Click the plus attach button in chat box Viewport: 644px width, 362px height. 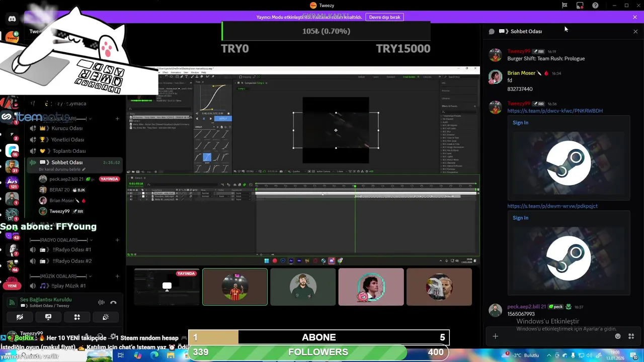coord(495,336)
